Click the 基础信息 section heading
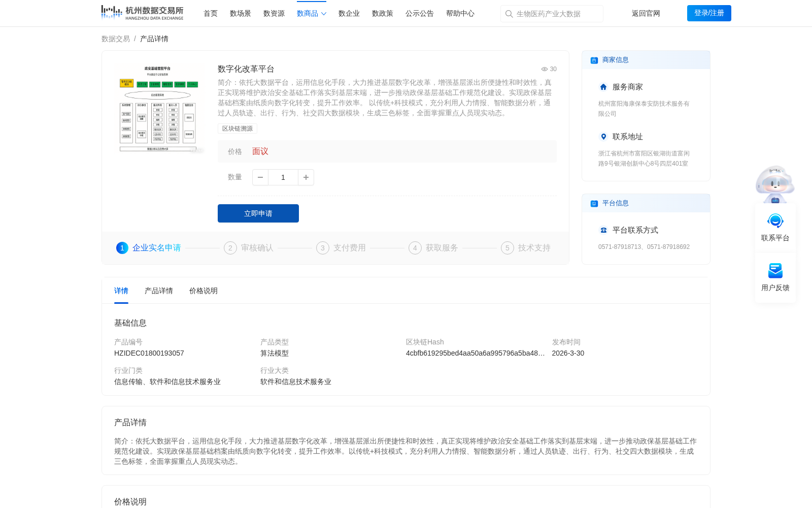 pos(130,323)
